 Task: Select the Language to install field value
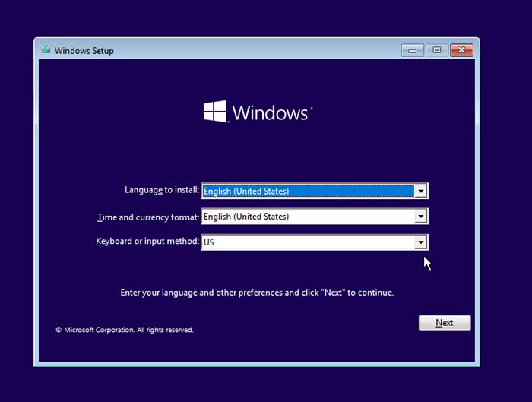point(308,191)
